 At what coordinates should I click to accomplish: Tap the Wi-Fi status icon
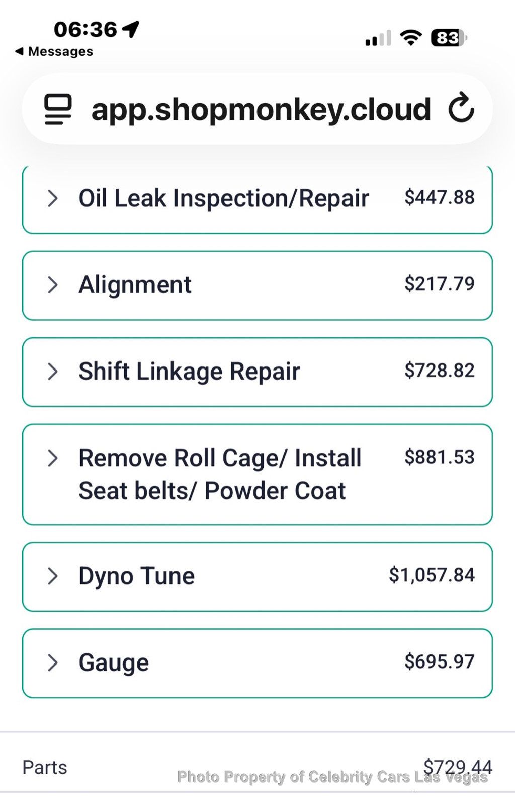(x=410, y=38)
